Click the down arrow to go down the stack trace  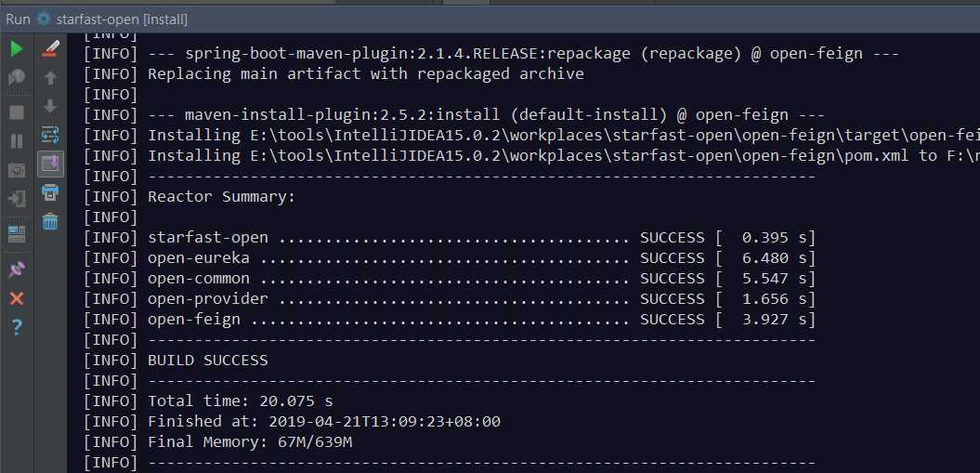coord(50,106)
